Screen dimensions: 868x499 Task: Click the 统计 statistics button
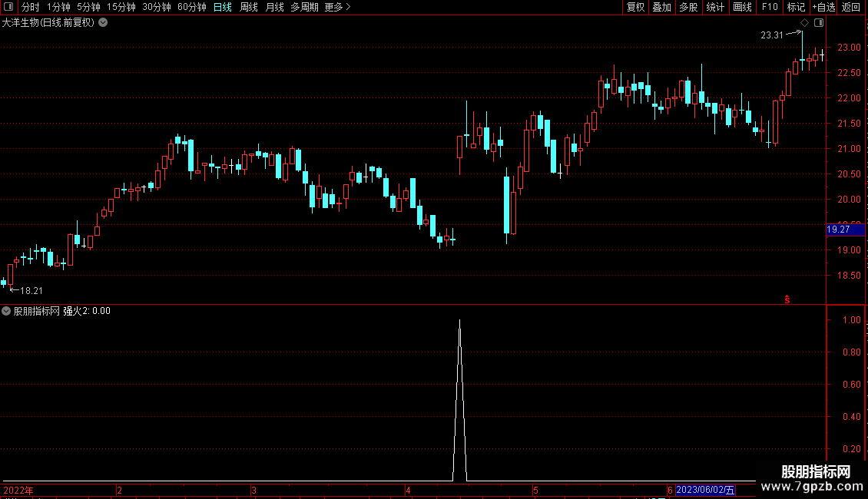(x=715, y=7)
